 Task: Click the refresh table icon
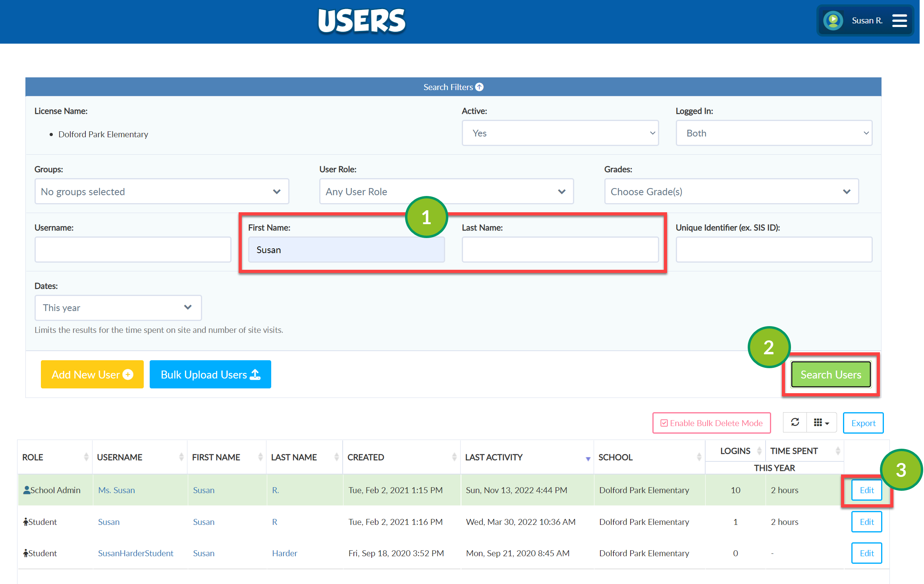(x=795, y=423)
